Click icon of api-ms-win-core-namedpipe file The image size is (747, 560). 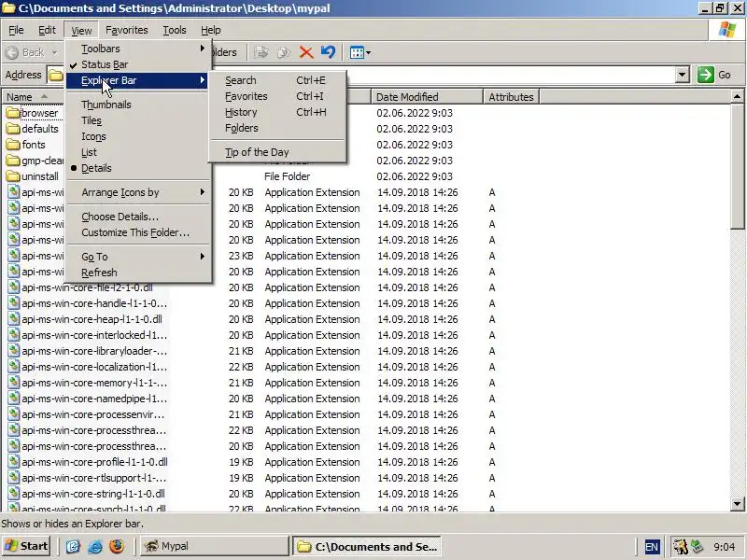click(14, 399)
